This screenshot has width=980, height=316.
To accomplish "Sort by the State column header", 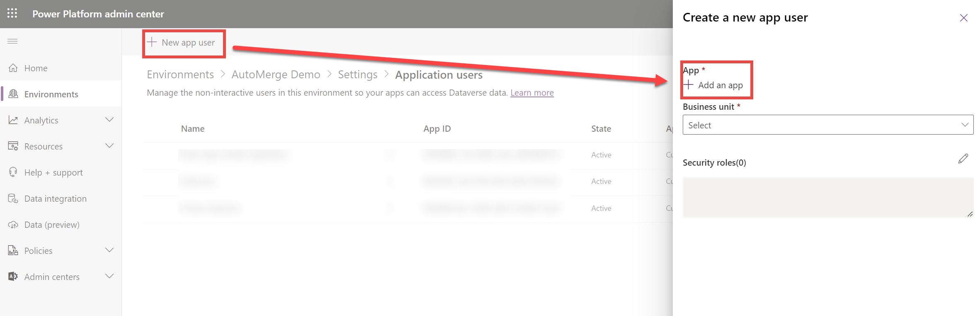I will (601, 129).
